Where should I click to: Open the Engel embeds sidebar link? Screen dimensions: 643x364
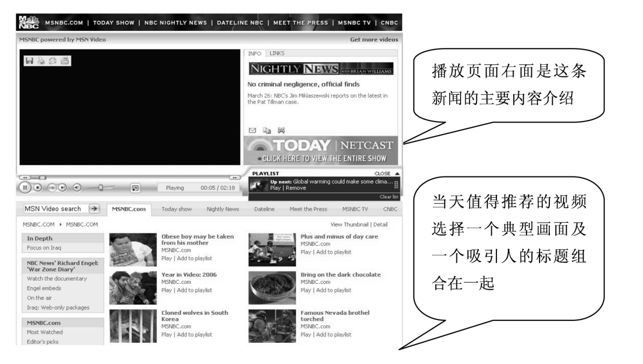coord(44,288)
